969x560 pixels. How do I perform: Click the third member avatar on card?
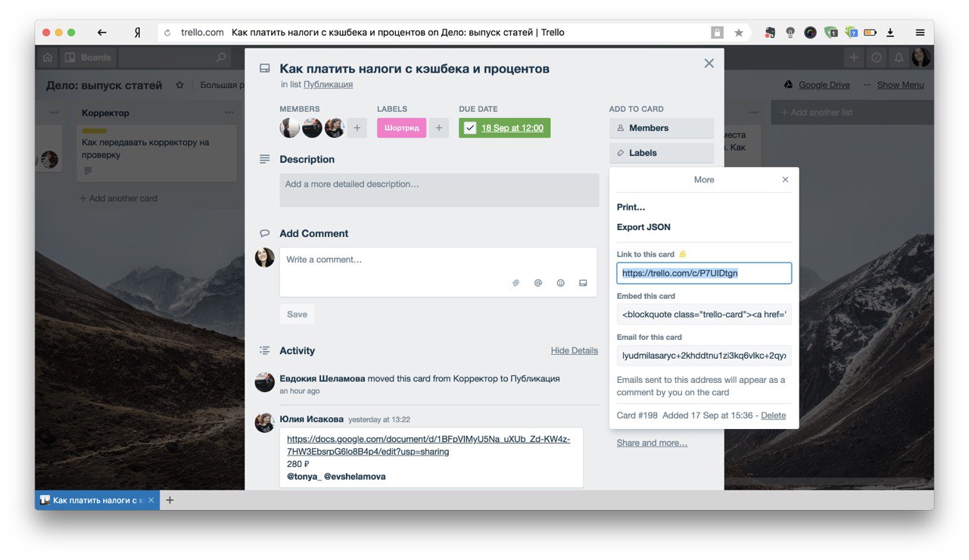pyautogui.click(x=335, y=128)
